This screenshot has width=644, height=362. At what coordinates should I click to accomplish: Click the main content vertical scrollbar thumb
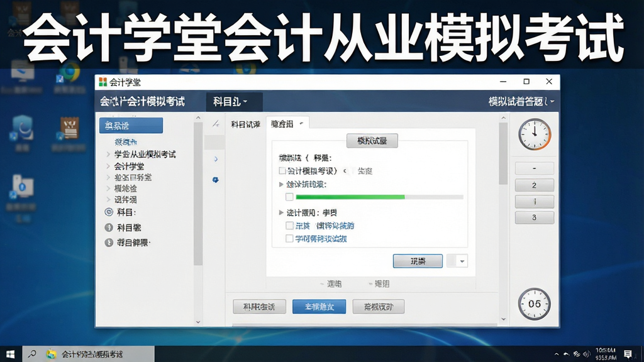coord(503,153)
